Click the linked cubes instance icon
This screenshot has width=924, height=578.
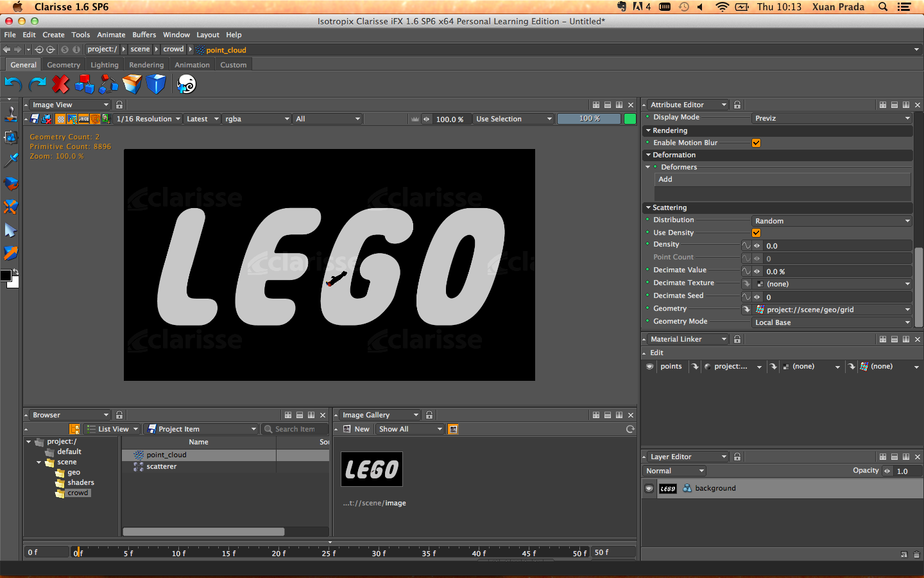108,84
